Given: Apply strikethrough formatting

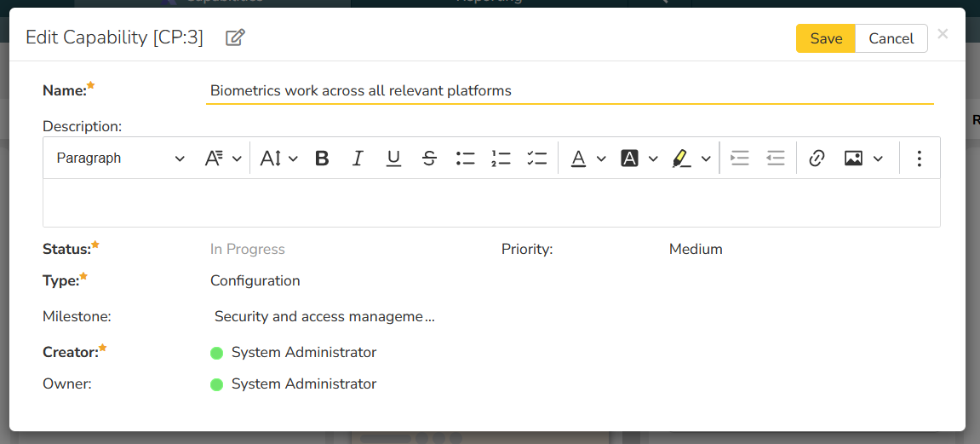Looking at the screenshot, I should 429,159.
